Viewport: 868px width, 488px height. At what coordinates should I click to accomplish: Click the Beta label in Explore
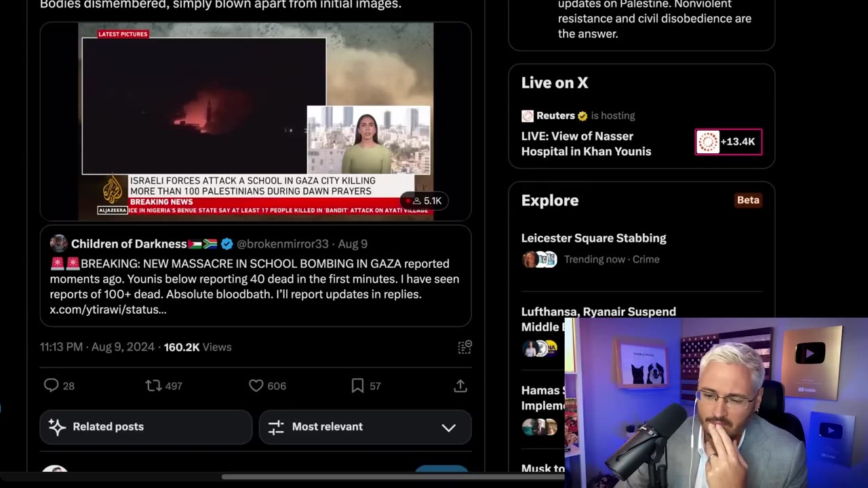click(x=748, y=200)
